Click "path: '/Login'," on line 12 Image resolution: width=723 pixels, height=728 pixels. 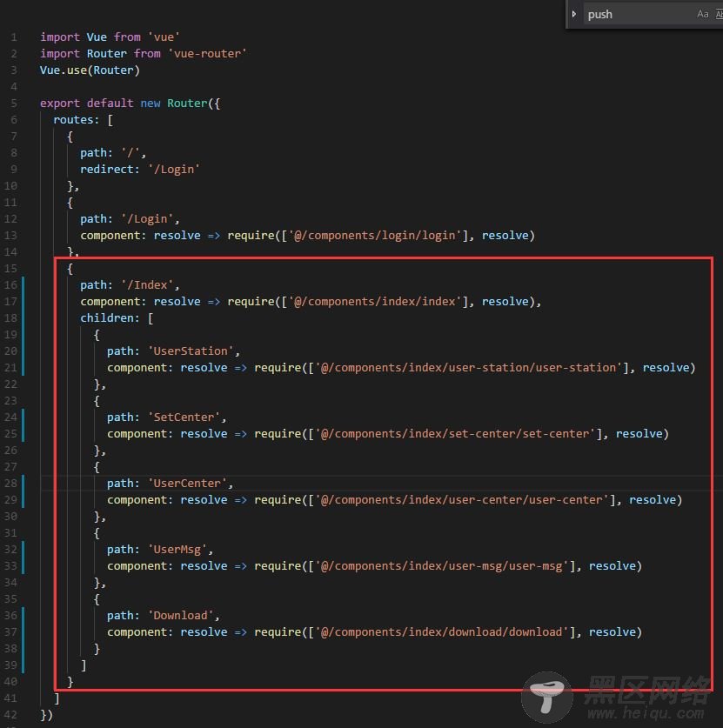[130, 218]
